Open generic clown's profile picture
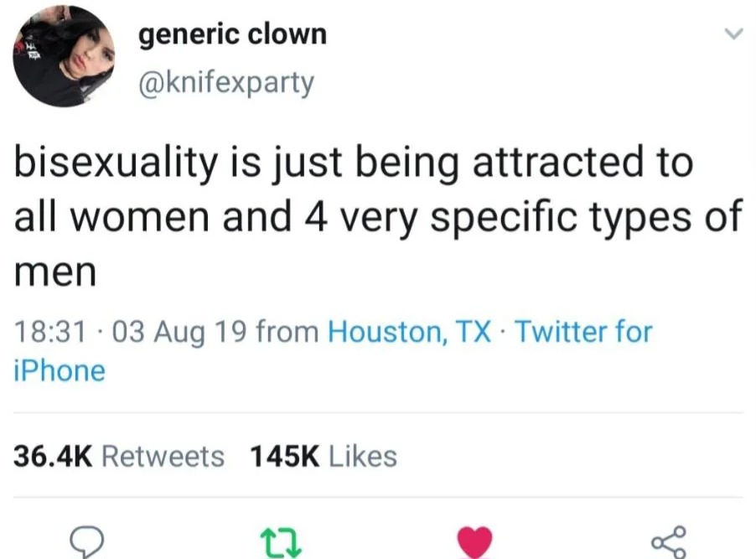 (64, 56)
